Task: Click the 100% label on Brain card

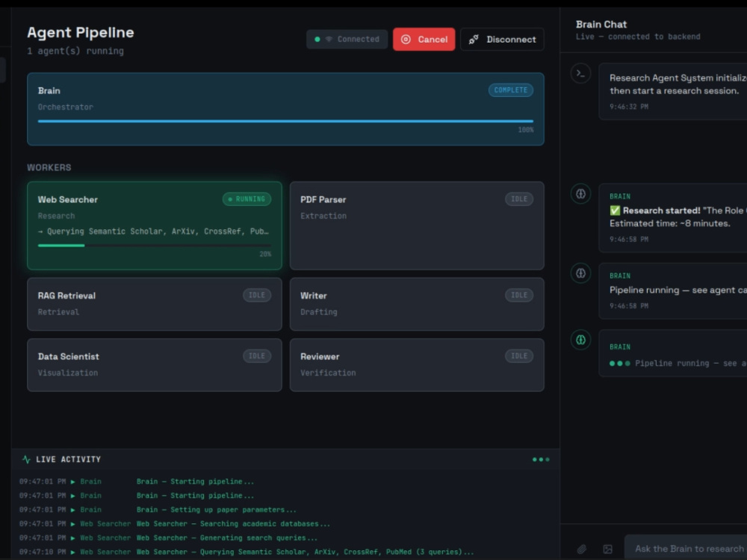Action: tap(526, 130)
